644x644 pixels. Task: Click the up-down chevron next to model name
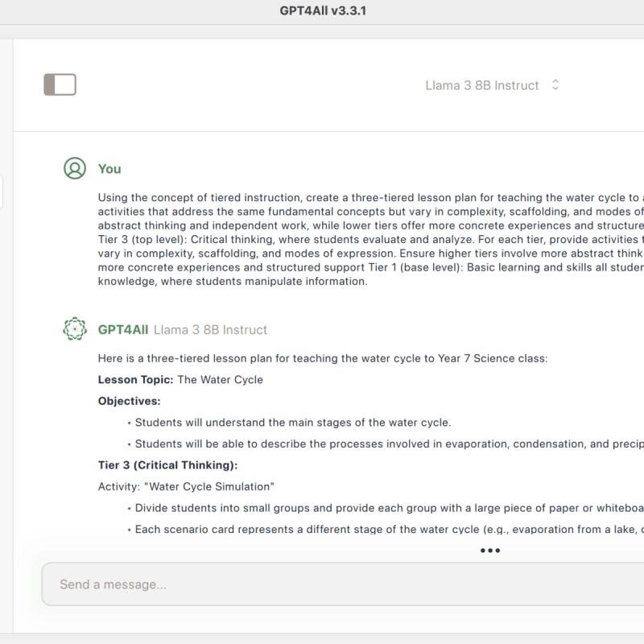click(x=555, y=85)
